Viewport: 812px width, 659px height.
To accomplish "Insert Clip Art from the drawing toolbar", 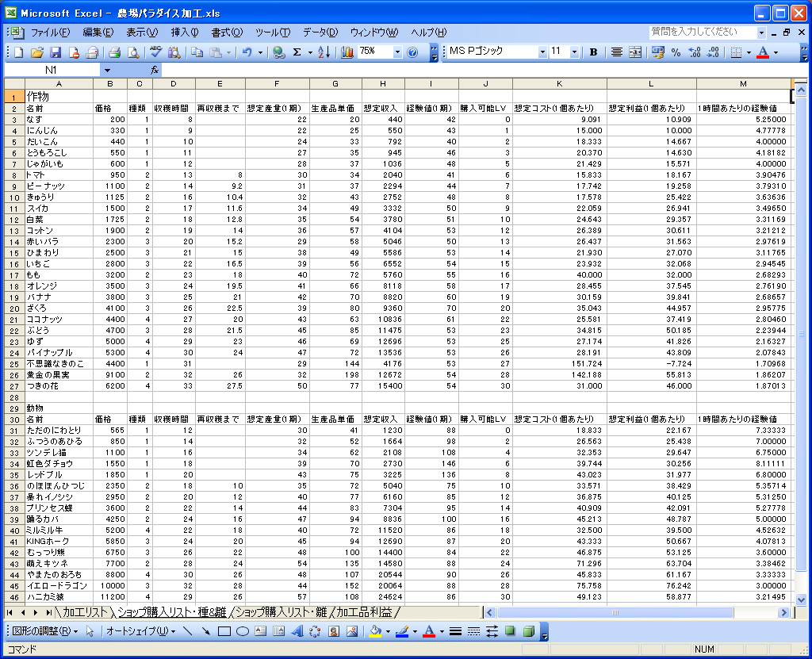I will click(334, 631).
